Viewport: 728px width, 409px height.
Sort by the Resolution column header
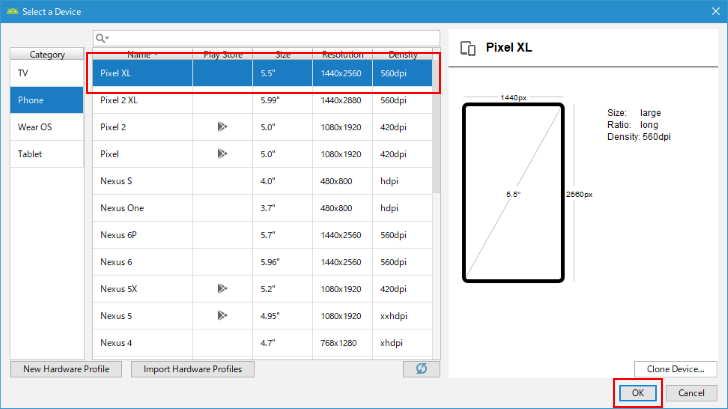[x=343, y=54]
